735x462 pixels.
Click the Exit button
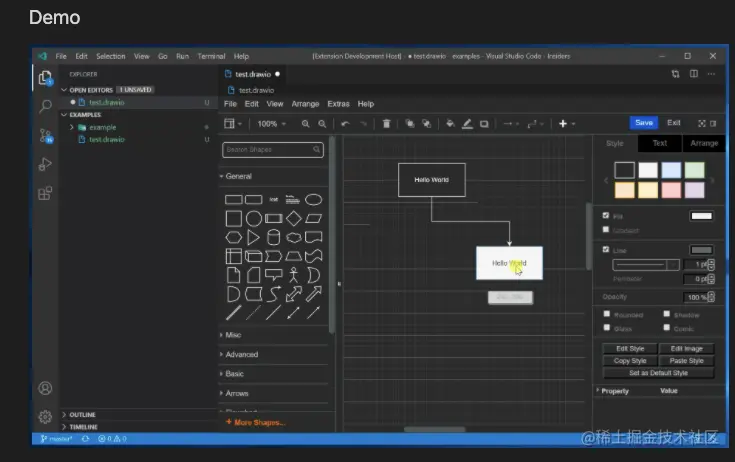tap(674, 123)
